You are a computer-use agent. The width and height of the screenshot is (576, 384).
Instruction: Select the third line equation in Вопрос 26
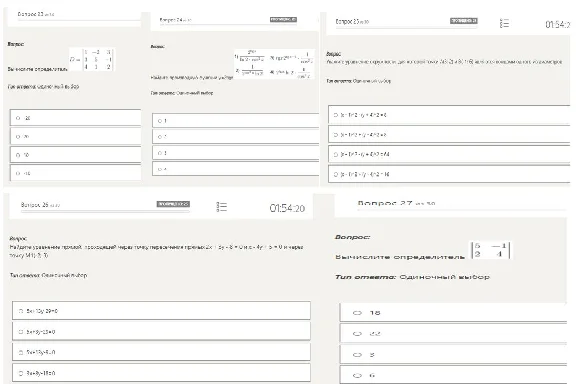click(161, 352)
